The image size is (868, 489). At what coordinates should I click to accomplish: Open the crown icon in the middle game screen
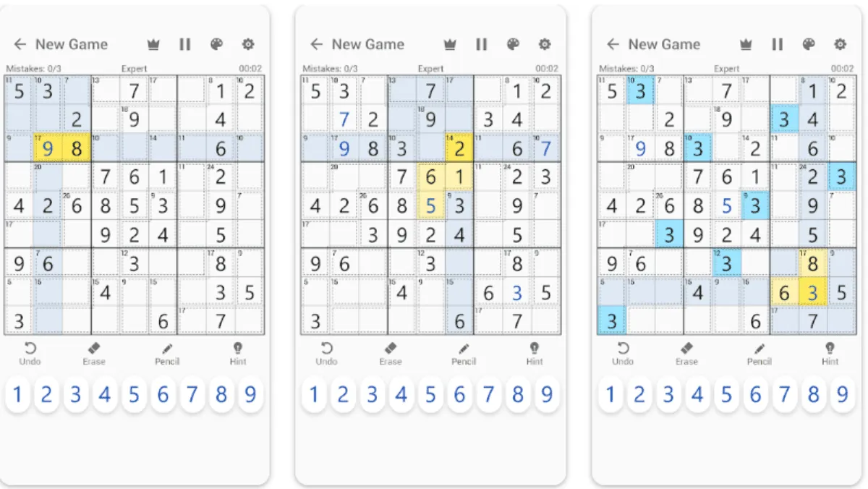point(449,44)
